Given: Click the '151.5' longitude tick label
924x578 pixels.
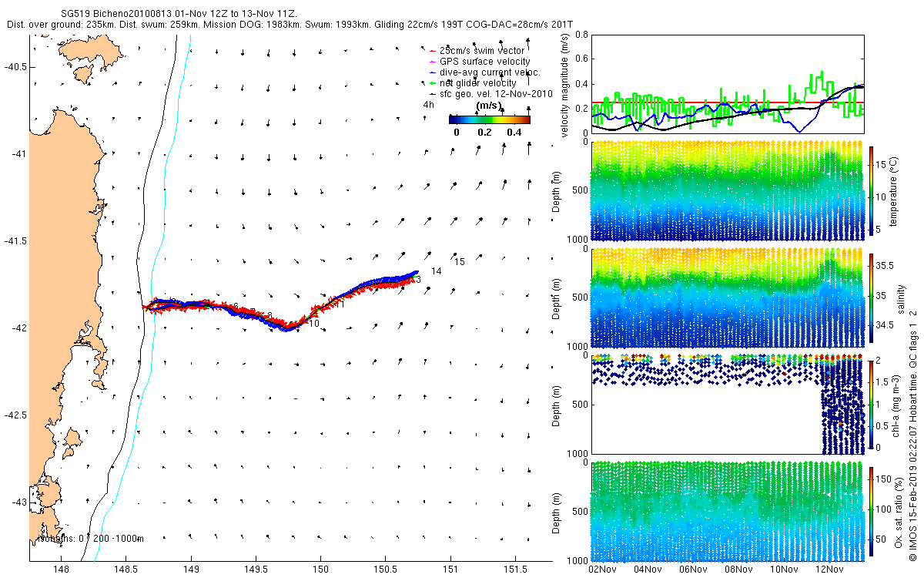Looking at the screenshot, I should coord(516,570).
